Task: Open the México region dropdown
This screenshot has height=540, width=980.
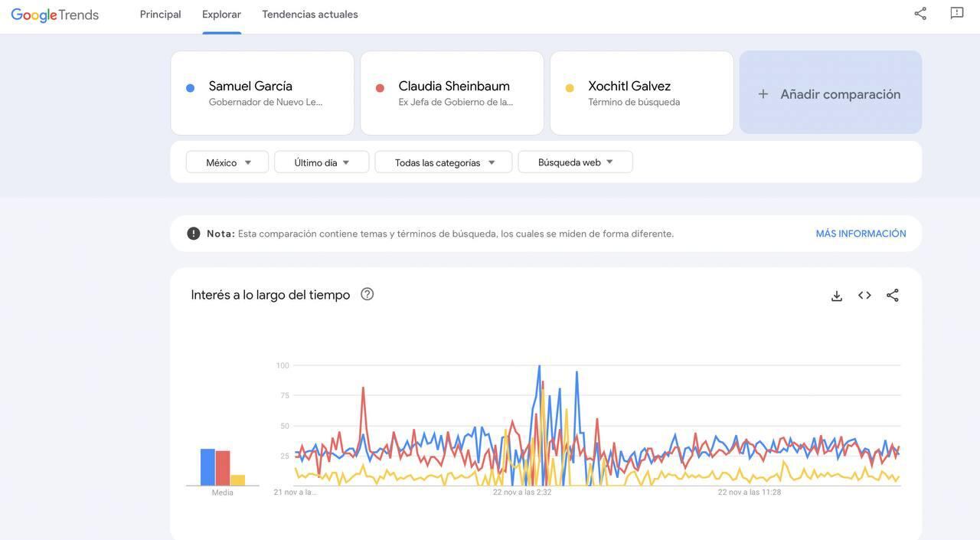Action: (x=227, y=161)
